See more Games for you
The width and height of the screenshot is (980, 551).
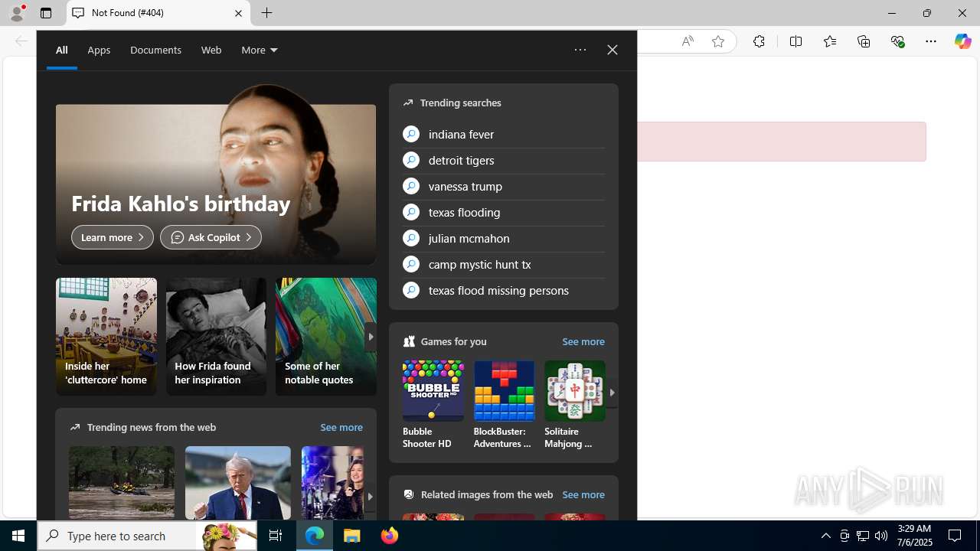point(583,341)
